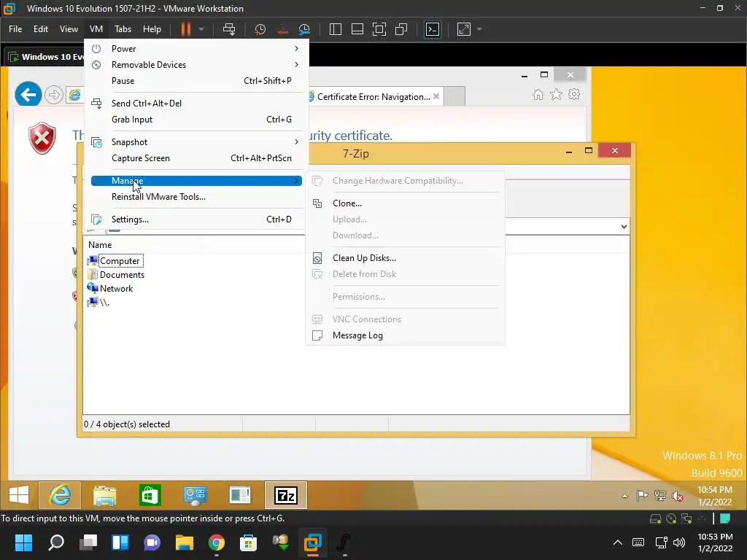Select Computer in 7-Zip list
The height and width of the screenshot is (560, 747).
point(115,261)
